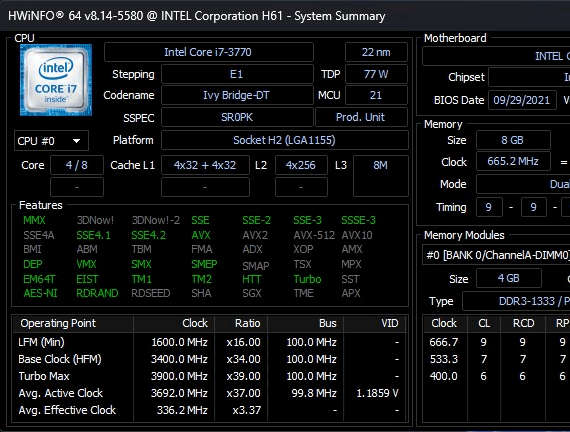570x432 pixels.
Task: Select the HTT feature flag
Action: 252,279
